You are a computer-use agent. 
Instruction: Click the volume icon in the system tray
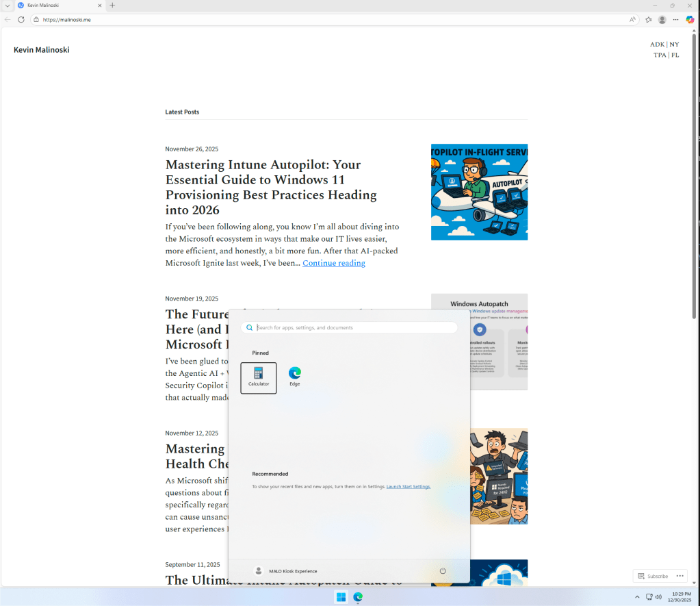[658, 597]
